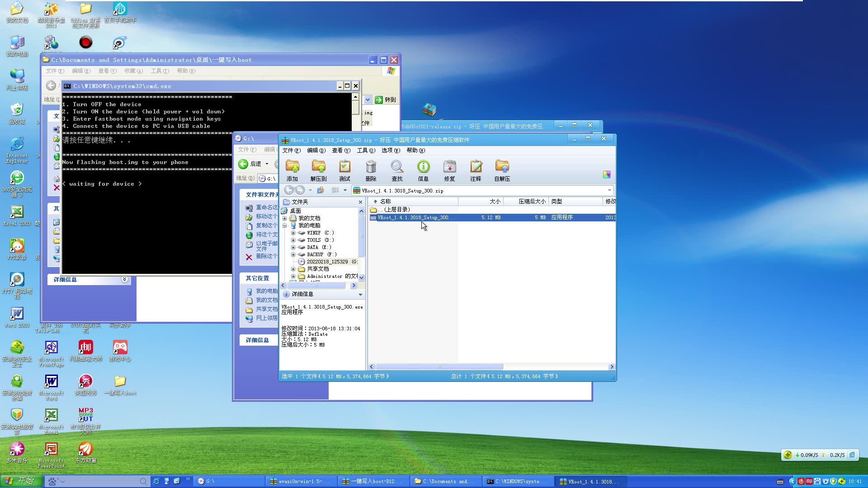868x488 pixels.
Task: Click the 自解压 (Self-extract) icon
Action: [x=502, y=170]
